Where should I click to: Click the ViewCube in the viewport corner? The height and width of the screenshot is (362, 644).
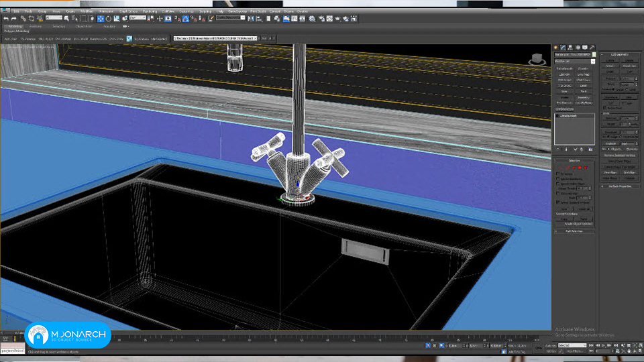(x=537, y=59)
